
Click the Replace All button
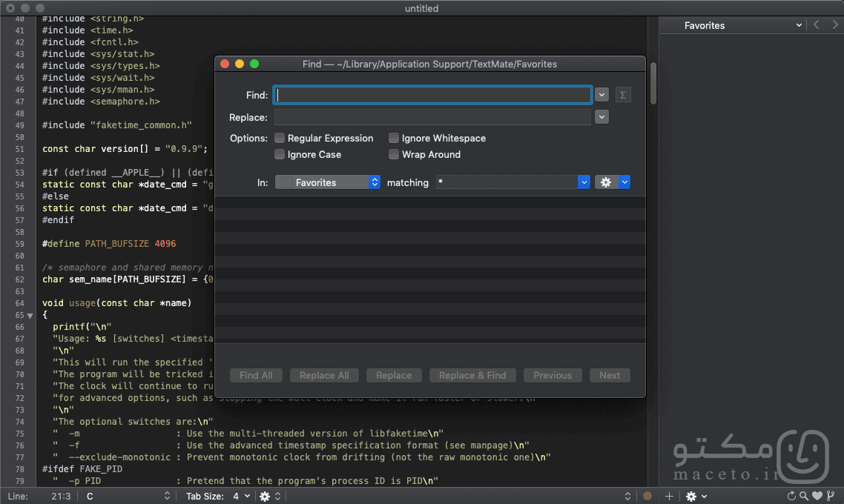(x=324, y=376)
